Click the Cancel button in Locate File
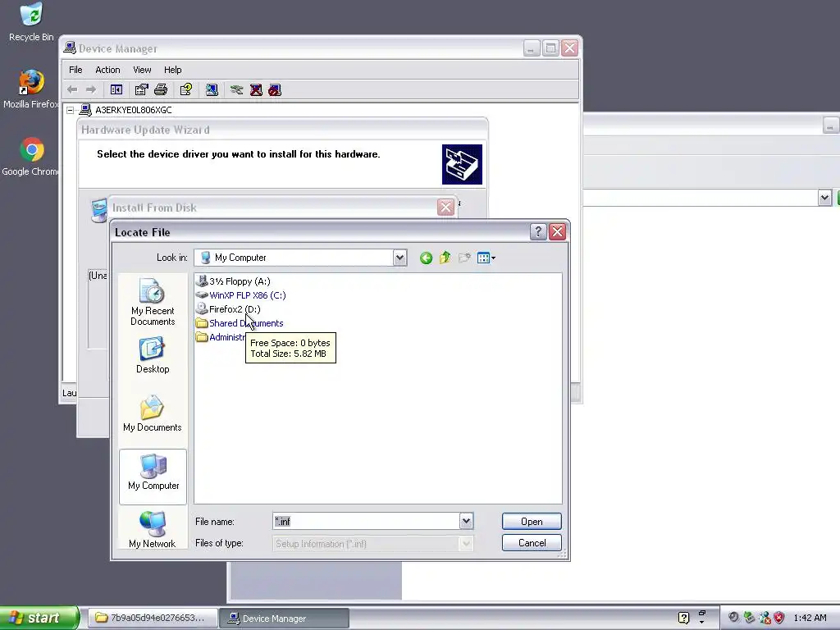This screenshot has height=630, width=840. pos(532,543)
